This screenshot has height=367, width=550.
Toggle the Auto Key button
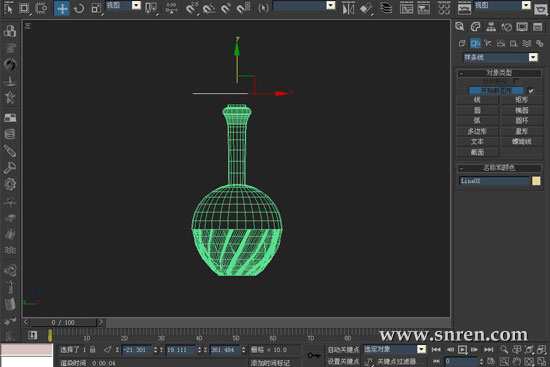(343, 349)
